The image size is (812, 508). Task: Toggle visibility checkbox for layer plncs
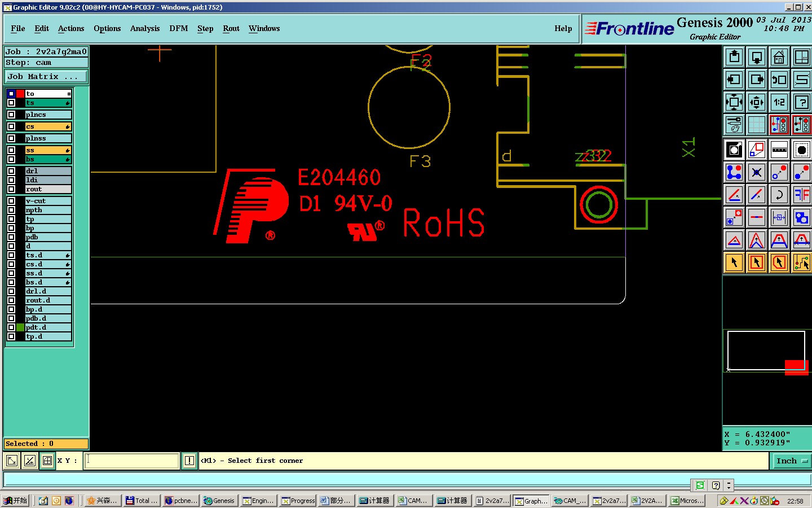[11, 115]
